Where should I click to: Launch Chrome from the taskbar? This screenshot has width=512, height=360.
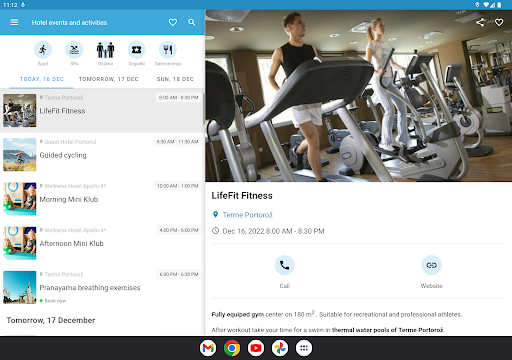[x=232, y=348]
